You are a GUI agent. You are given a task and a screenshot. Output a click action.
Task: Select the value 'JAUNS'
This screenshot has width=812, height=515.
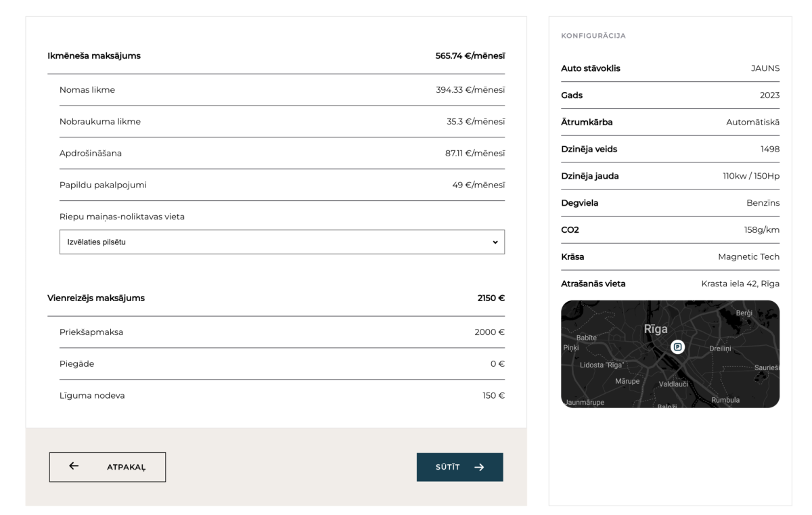click(x=765, y=68)
